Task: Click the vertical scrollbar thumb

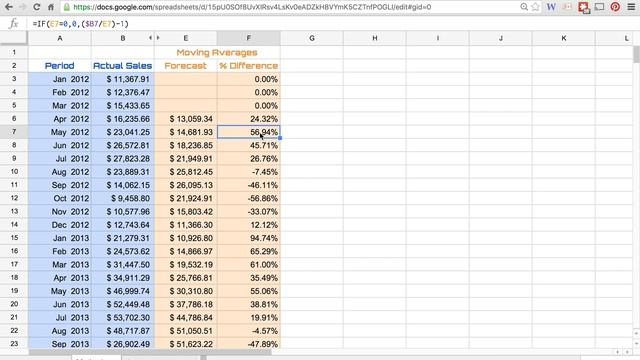Action: tap(636, 54)
